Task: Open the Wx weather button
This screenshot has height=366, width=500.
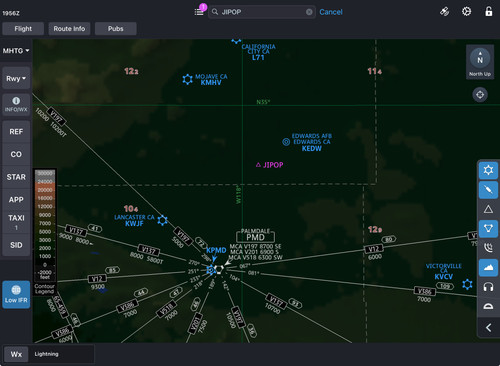Action: [x=16, y=354]
